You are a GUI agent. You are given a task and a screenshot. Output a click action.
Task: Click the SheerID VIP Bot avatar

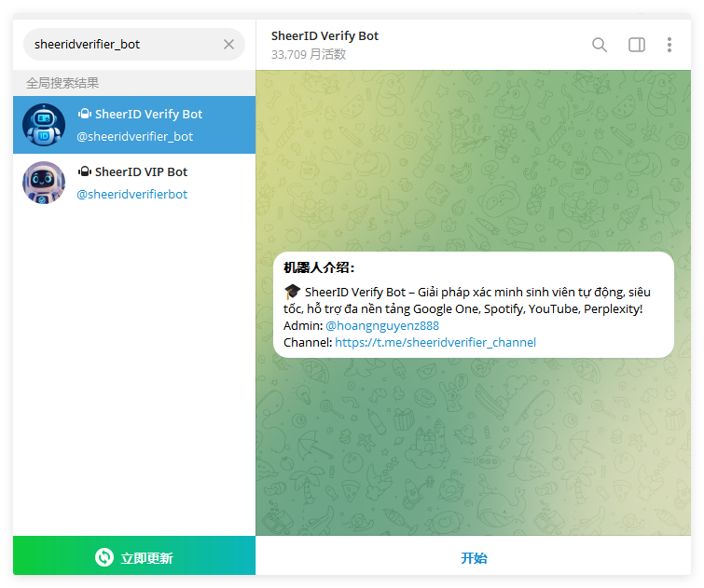click(x=44, y=183)
